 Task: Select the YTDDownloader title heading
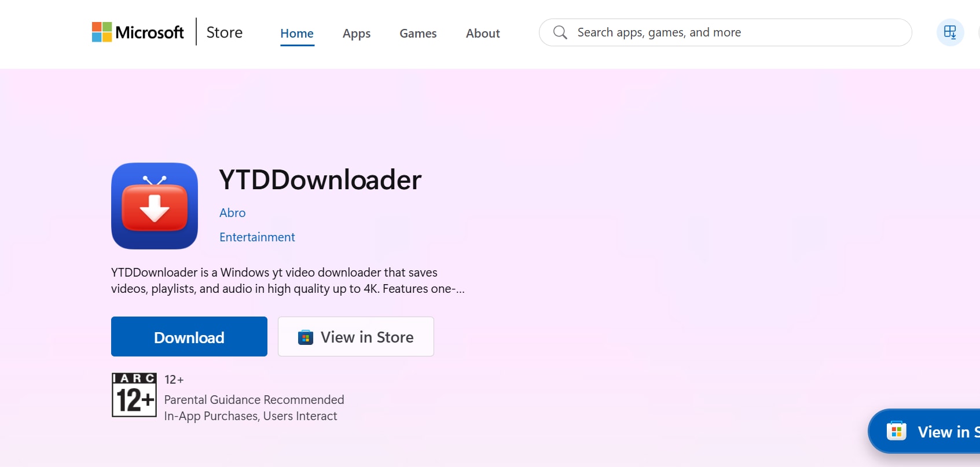point(320,179)
